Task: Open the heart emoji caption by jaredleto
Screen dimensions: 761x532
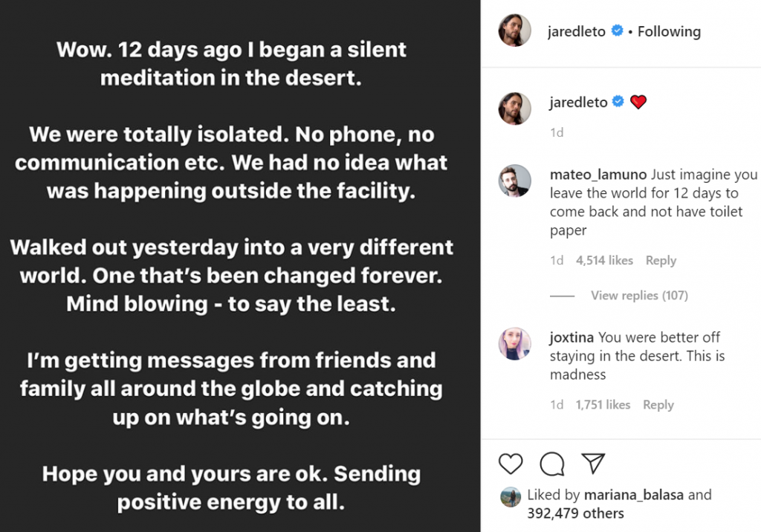Action: click(638, 102)
